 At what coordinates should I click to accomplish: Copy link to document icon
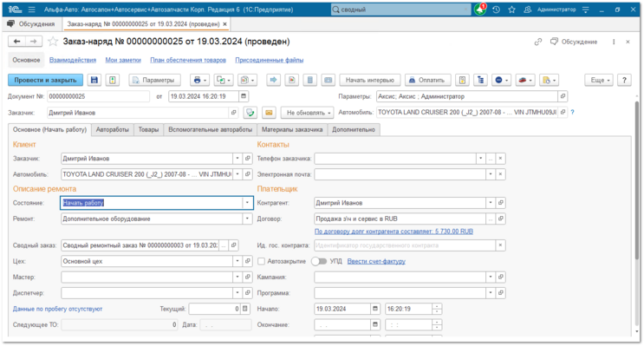pyautogui.click(x=538, y=42)
